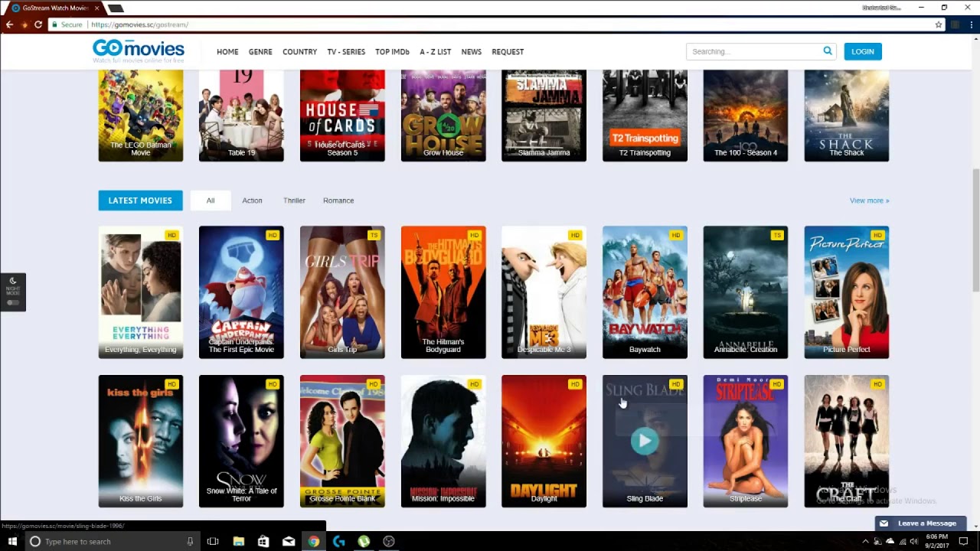Image resolution: width=980 pixels, height=551 pixels.
Task: Open Despicable Me 3 poster
Action: coord(544,292)
